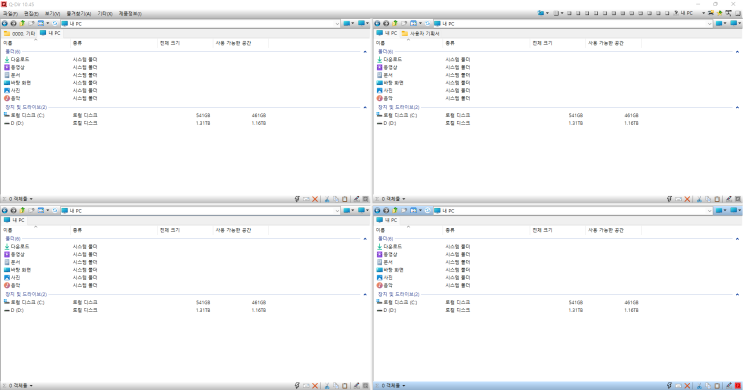This screenshot has width=743, height=390.
Task: Go back in bottom-right pane
Action: (x=378, y=210)
